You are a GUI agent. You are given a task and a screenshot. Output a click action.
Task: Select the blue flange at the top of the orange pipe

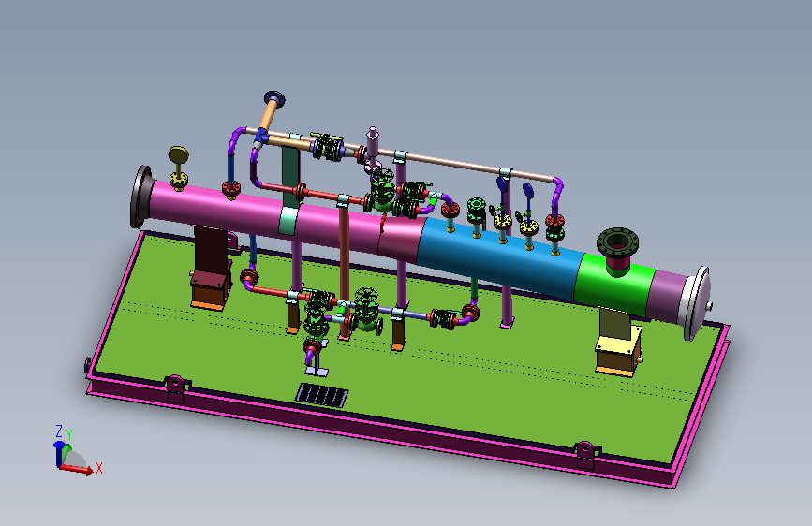(274, 99)
